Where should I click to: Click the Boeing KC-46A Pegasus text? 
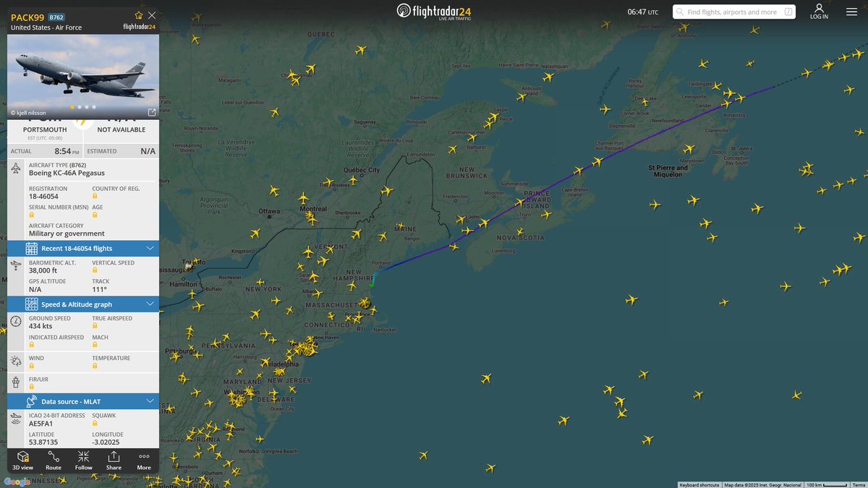[x=67, y=173]
